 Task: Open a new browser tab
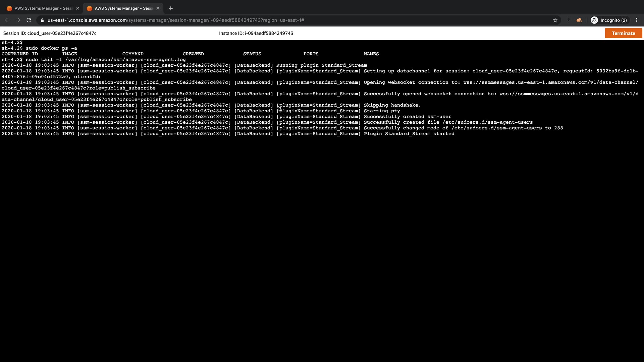point(171,8)
